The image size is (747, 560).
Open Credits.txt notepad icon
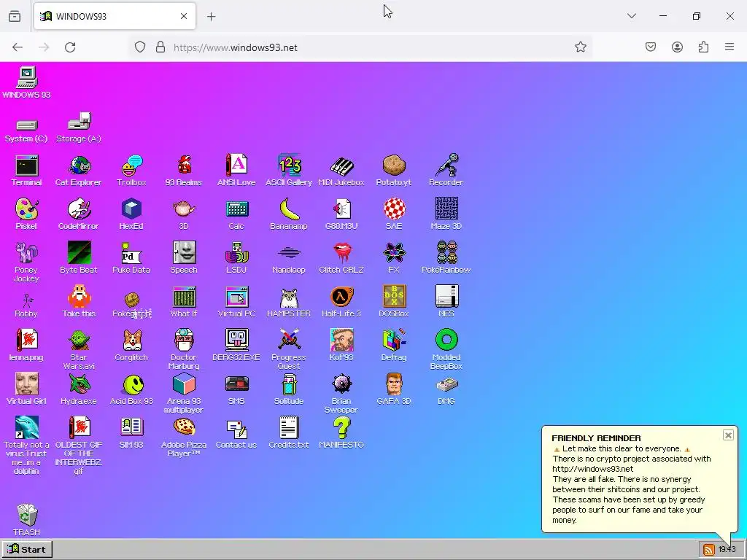point(289,429)
